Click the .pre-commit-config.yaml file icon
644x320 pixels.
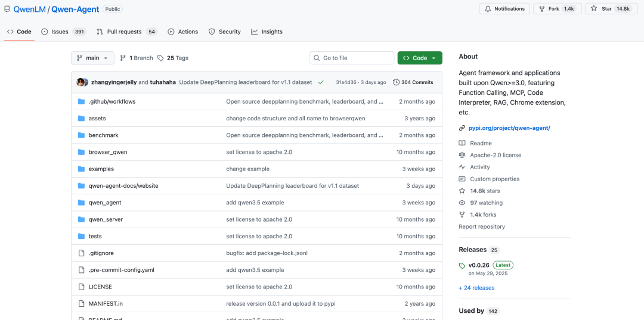pos(81,269)
